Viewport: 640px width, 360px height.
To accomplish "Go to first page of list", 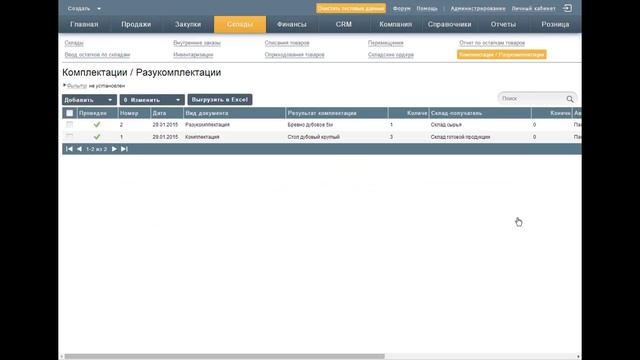I will click(x=69, y=149).
